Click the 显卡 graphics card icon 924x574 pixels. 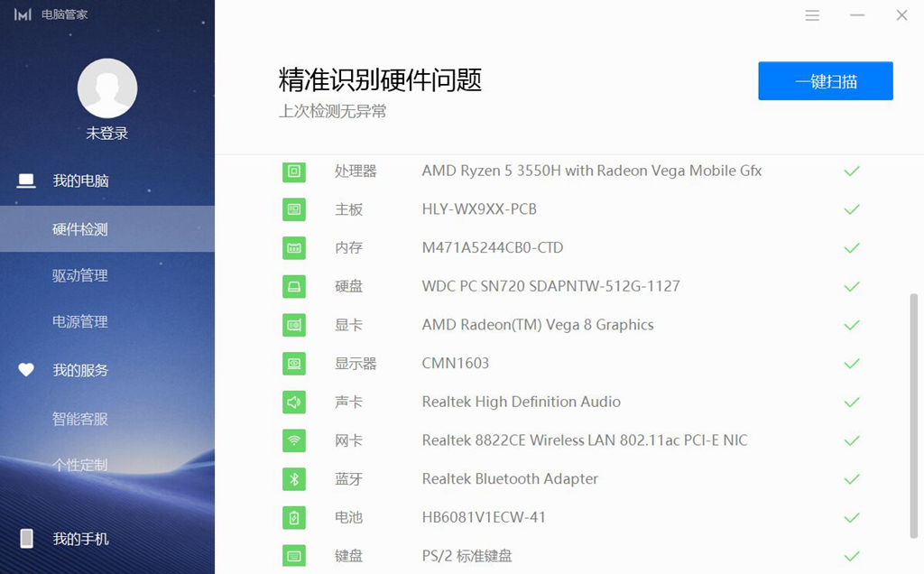click(x=293, y=325)
